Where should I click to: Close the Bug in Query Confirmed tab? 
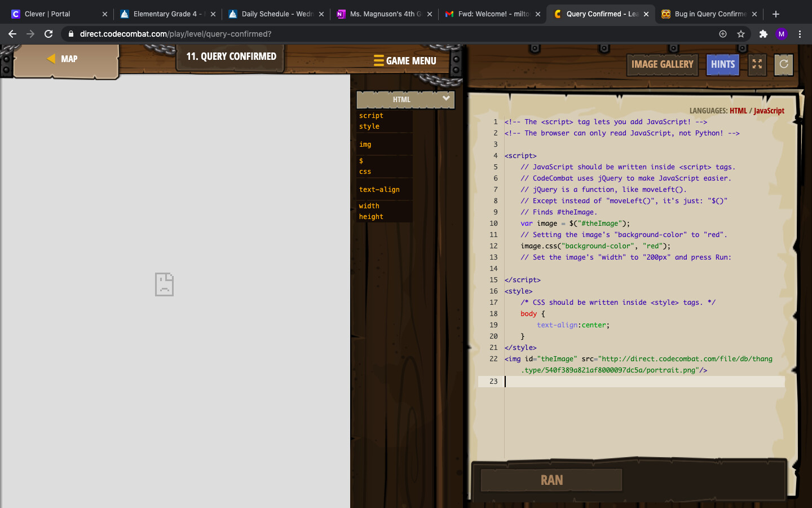[x=754, y=14]
